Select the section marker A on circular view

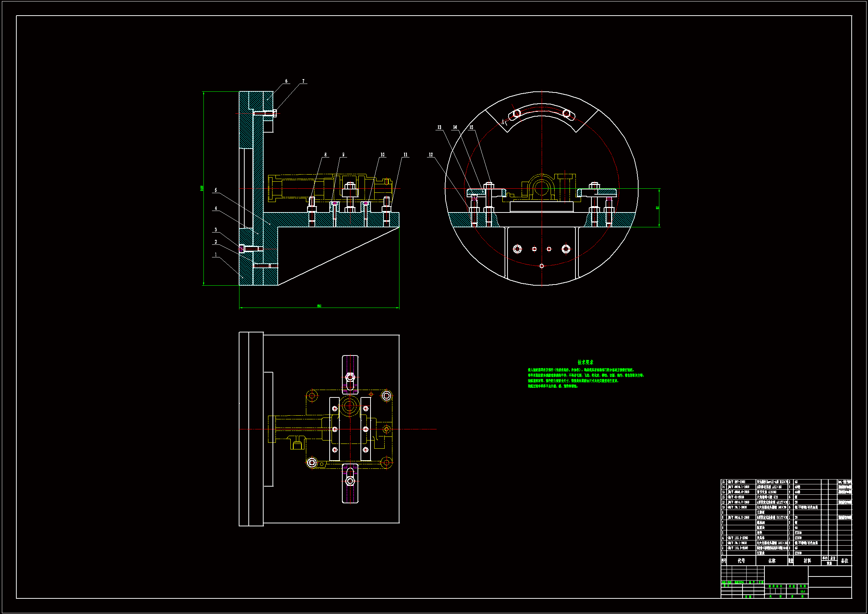click(503, 122)
